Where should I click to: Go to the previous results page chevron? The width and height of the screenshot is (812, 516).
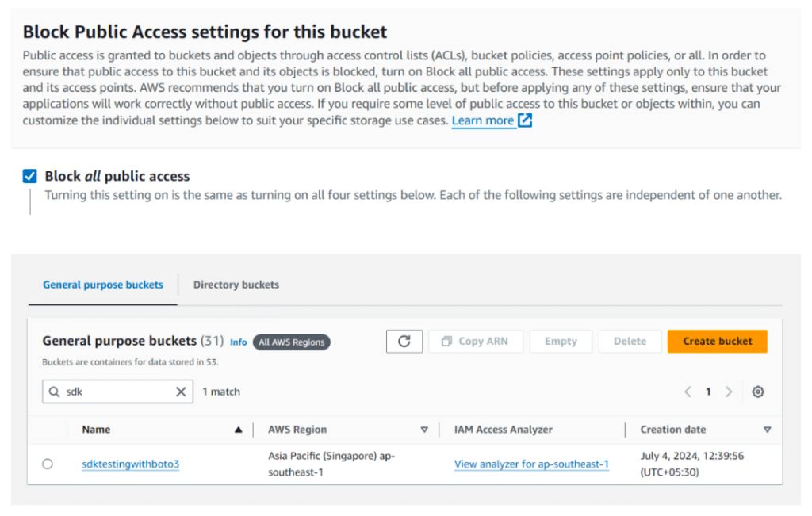688,392
